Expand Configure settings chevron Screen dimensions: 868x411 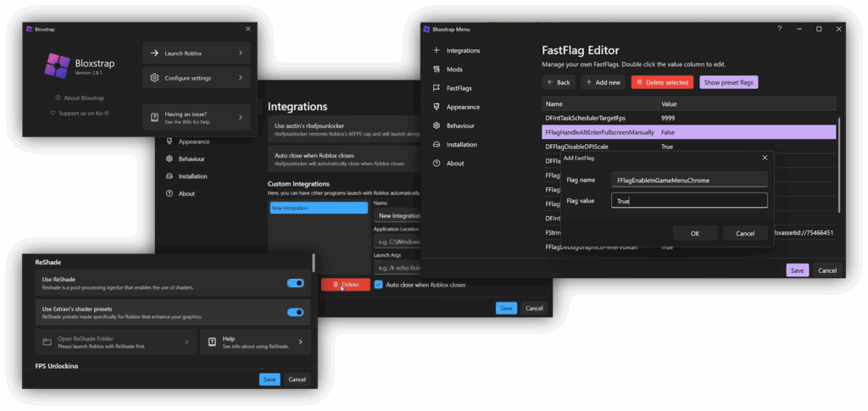coord(240,78)
